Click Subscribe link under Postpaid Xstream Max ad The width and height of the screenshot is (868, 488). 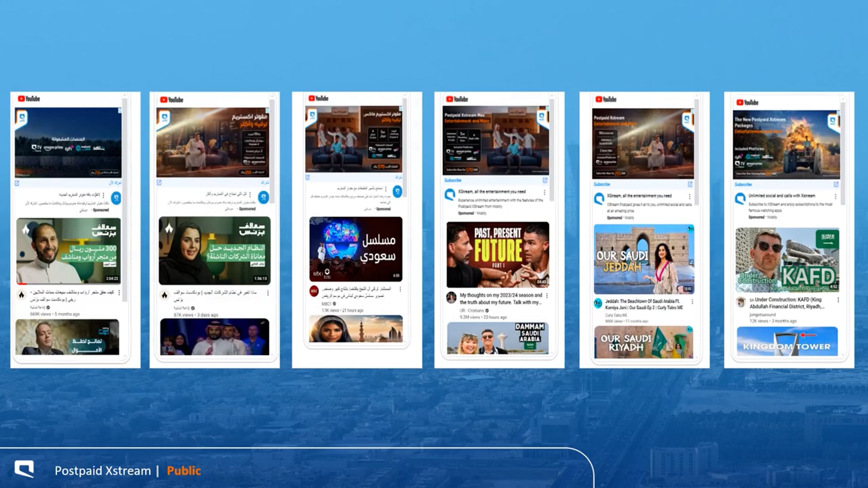tap(453, 180)
